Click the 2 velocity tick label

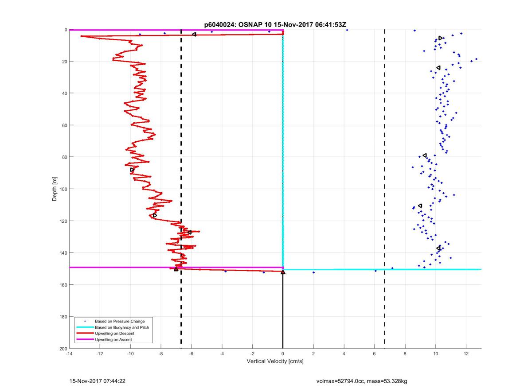tap(313, 354)
